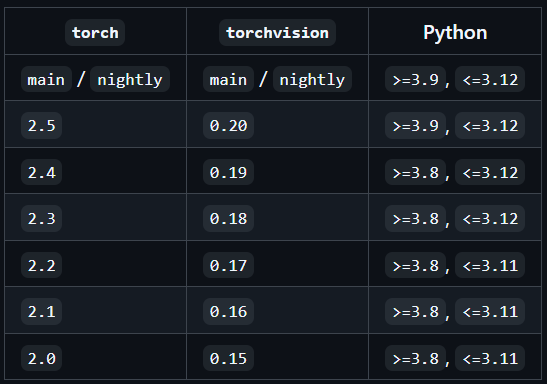Click torchvision 0.17 code label
This screenshot has height=384, width=547.
point(228,265)
